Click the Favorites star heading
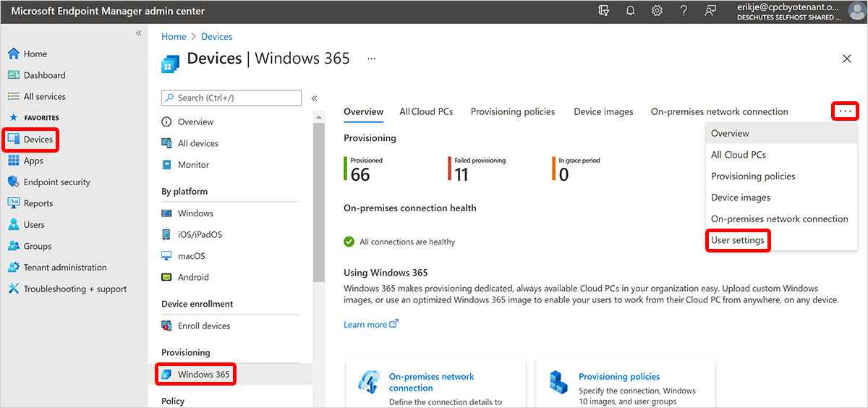This screenshot has height=408, width=868. coord(33,117)
